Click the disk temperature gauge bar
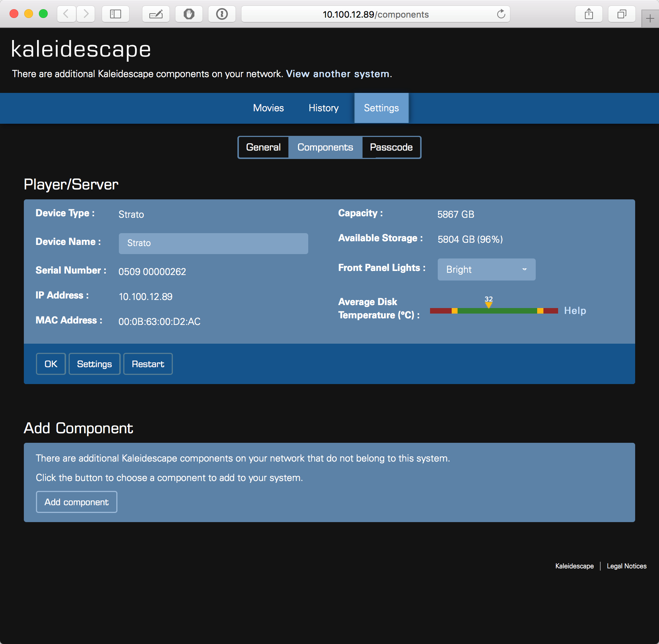The width and height of the screenshot is (659, 644). 494,311
